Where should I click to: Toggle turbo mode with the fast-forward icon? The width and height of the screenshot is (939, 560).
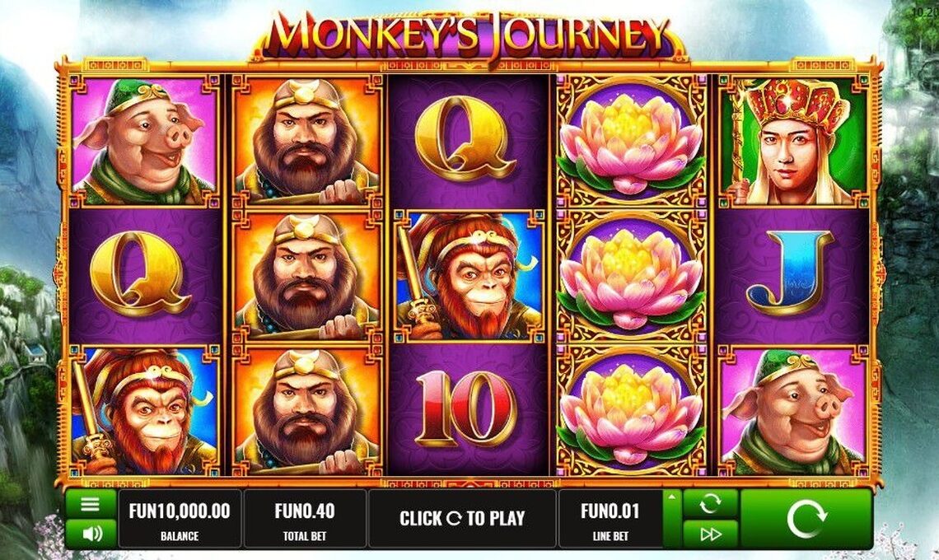(710, 534)
